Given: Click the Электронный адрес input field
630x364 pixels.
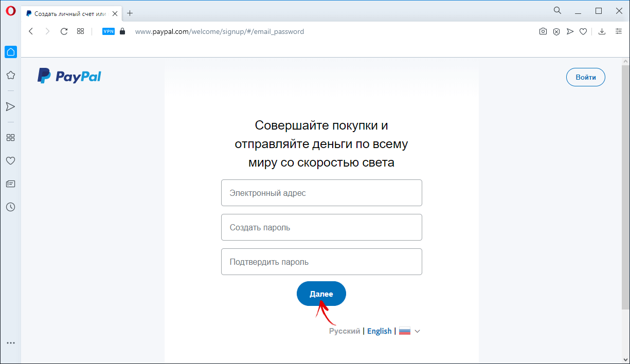Looking at the screenshot, I should click(x=321, y=193).
